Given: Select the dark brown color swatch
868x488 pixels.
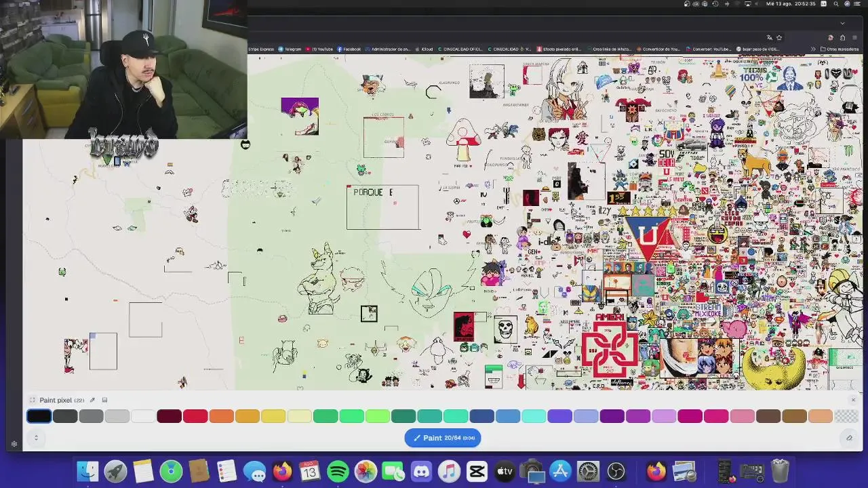Looking at the screenshot, I should click(x=768, y=416).
